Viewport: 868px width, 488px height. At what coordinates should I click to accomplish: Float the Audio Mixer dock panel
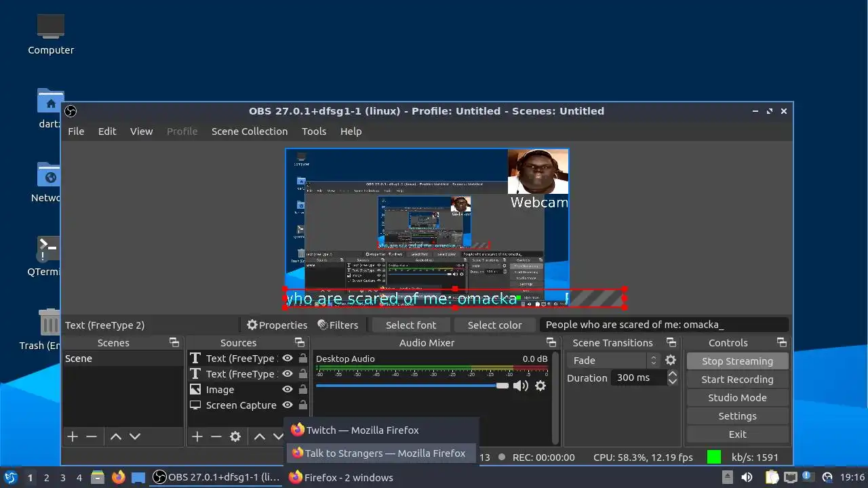(x=551, y=343)
